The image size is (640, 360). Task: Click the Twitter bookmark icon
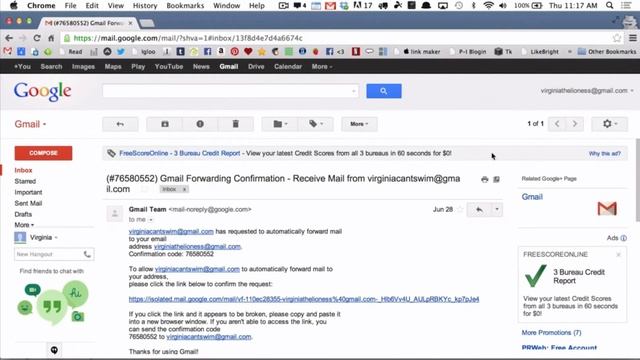point(121,51)
